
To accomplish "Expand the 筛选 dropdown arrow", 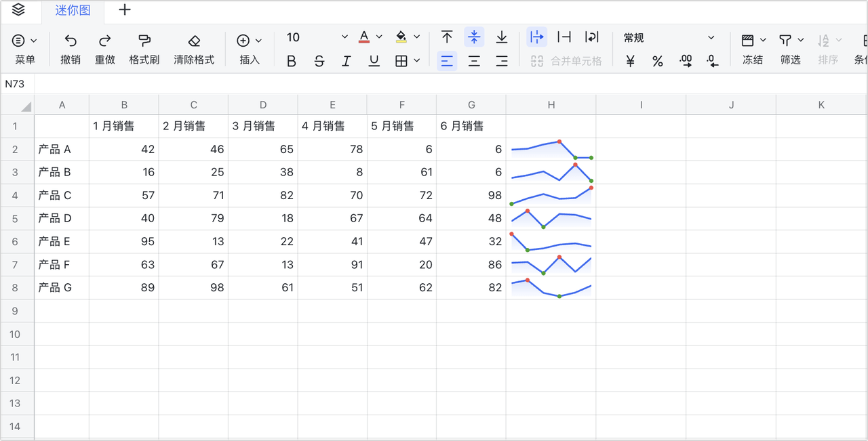I will (801, 41).
